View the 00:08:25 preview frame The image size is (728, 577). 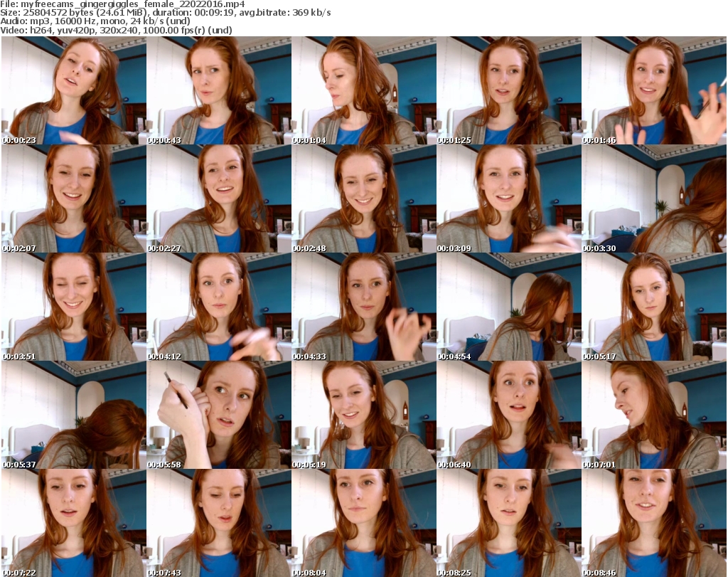[x=509, y=523]
